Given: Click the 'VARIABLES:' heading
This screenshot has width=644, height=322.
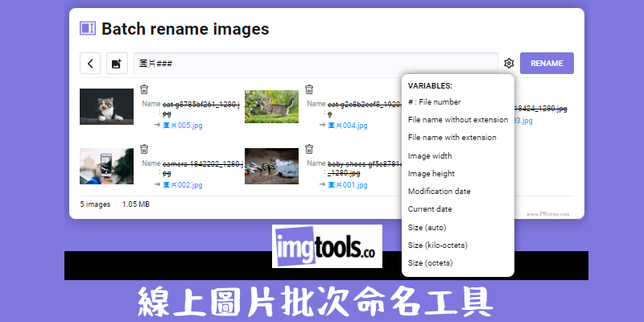Looking at the screenshot, I should pyautogui.click(x=430, y=86).
